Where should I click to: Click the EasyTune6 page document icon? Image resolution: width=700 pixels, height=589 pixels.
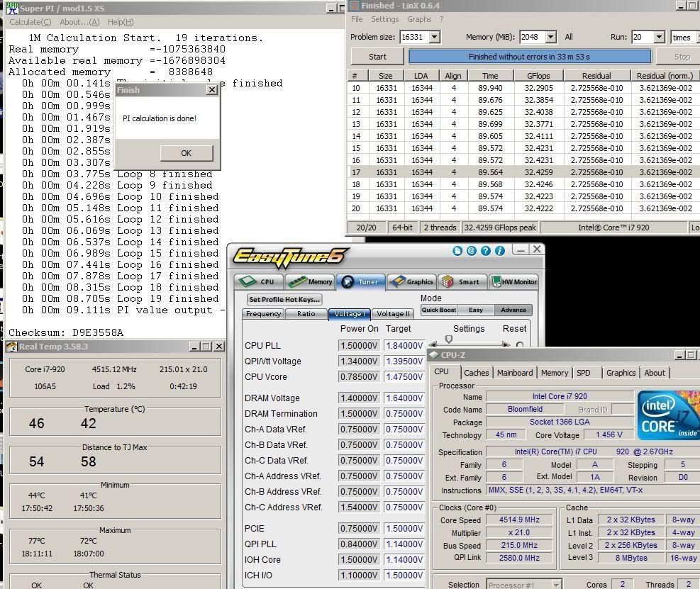coord(457,251)
